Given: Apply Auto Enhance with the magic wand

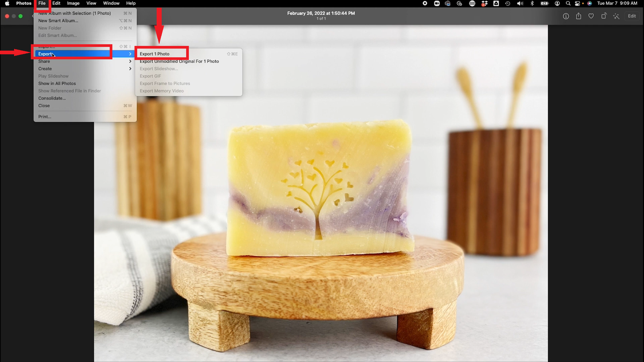Looking at the screenshot, I should click(616, 16).
